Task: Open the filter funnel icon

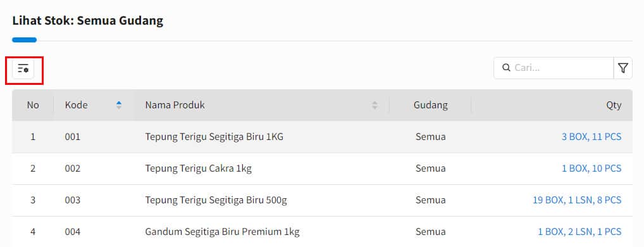Action: (x=622, y=68)
